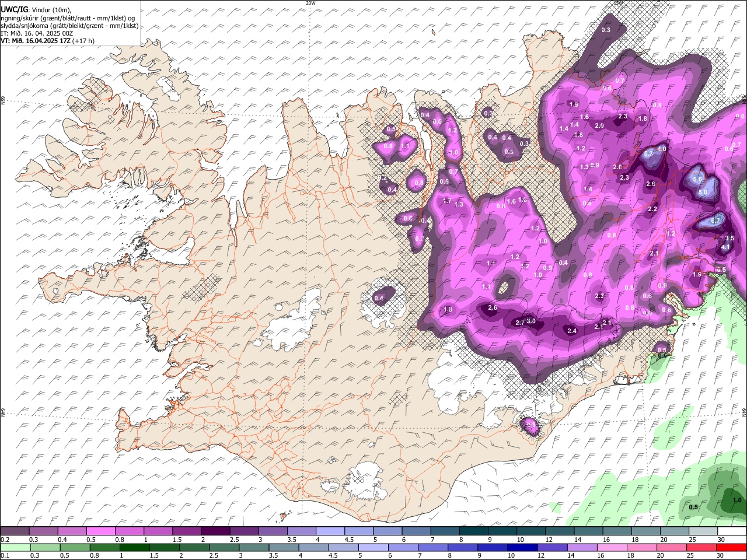747x560 pixels.
Task: Click the '15W' longitude label on top edge
Action: tap(619, 3)
